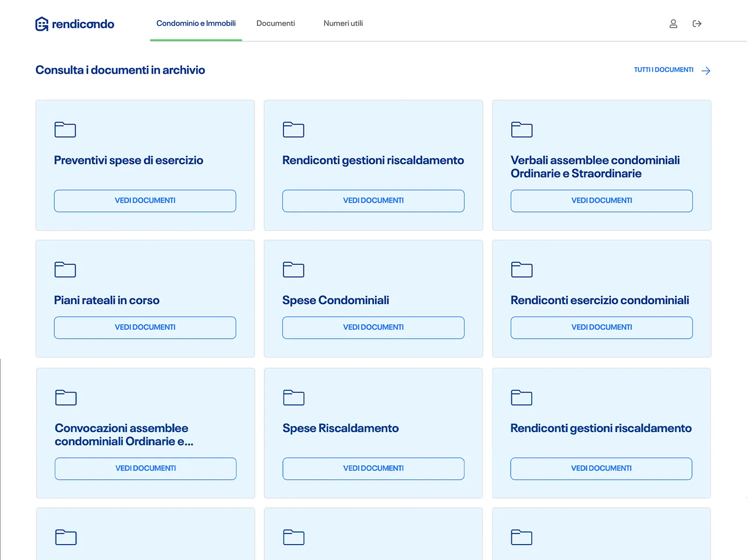
Task: Click folder icon on Piani rateali in corso card
Action: point(65,269)
